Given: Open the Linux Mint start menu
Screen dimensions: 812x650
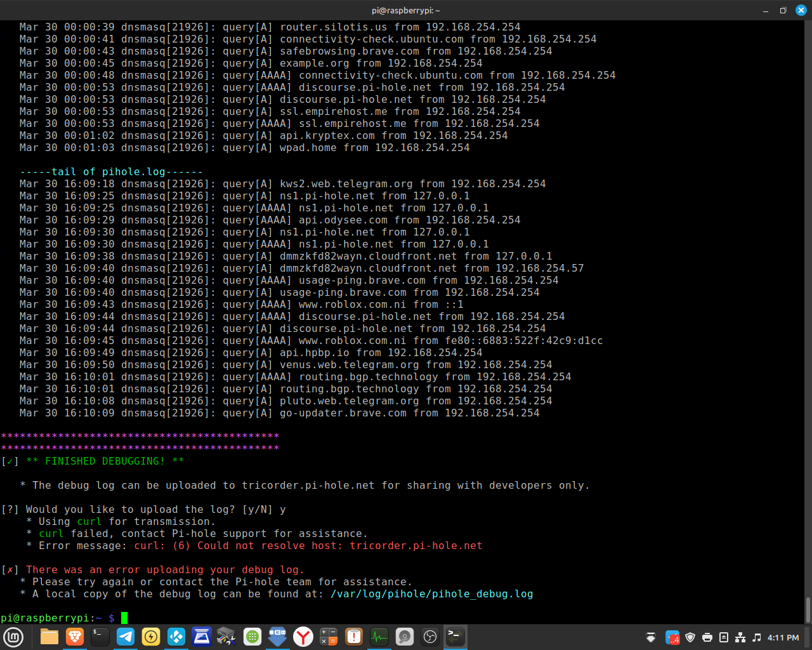Looking at the screenshot, I should point(13,637).
